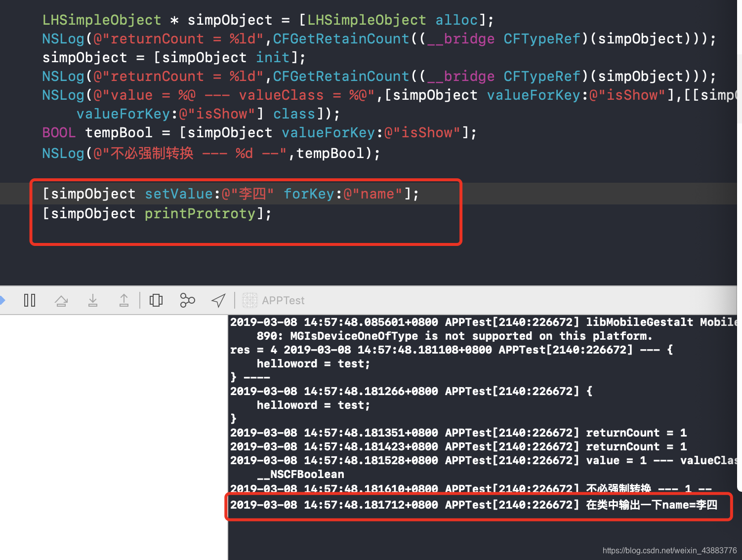
Task: Click the NSLog line with value = %@
Action: coord(390,95)
